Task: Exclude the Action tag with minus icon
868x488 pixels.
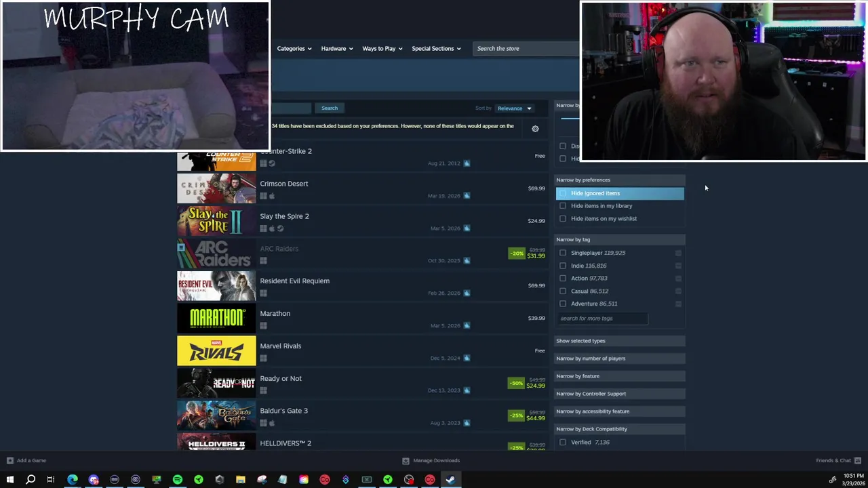Action: click(x=678, y=278)
